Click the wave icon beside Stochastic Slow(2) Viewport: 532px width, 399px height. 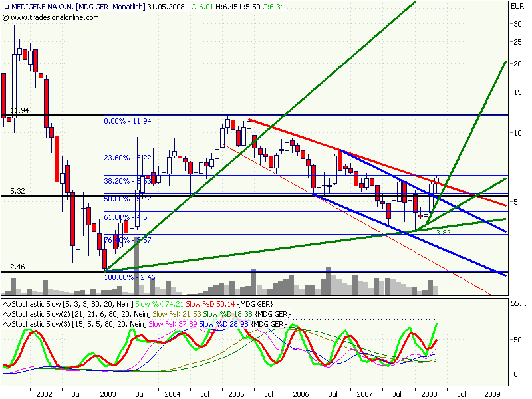[x=7, y=314]
